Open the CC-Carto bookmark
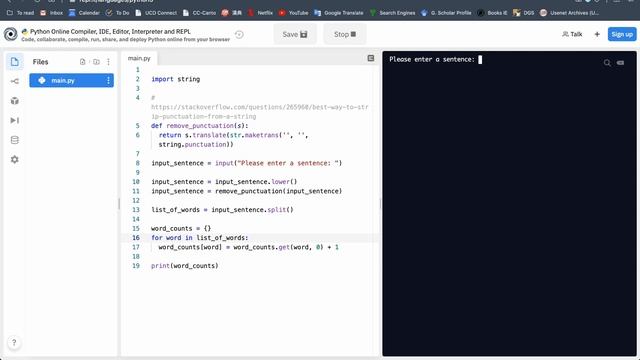640x360 pixels. pyautogui.click(x=200, y=13)
